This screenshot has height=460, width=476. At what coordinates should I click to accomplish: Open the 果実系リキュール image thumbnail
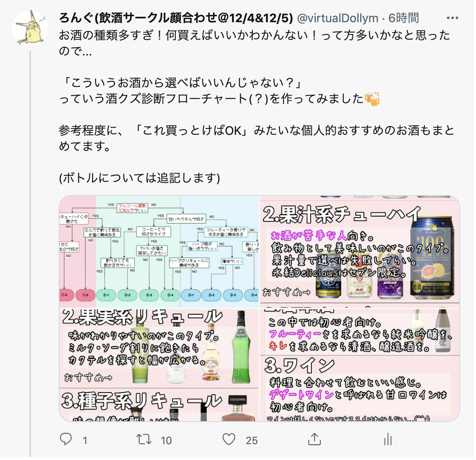[x=159, y=364]
